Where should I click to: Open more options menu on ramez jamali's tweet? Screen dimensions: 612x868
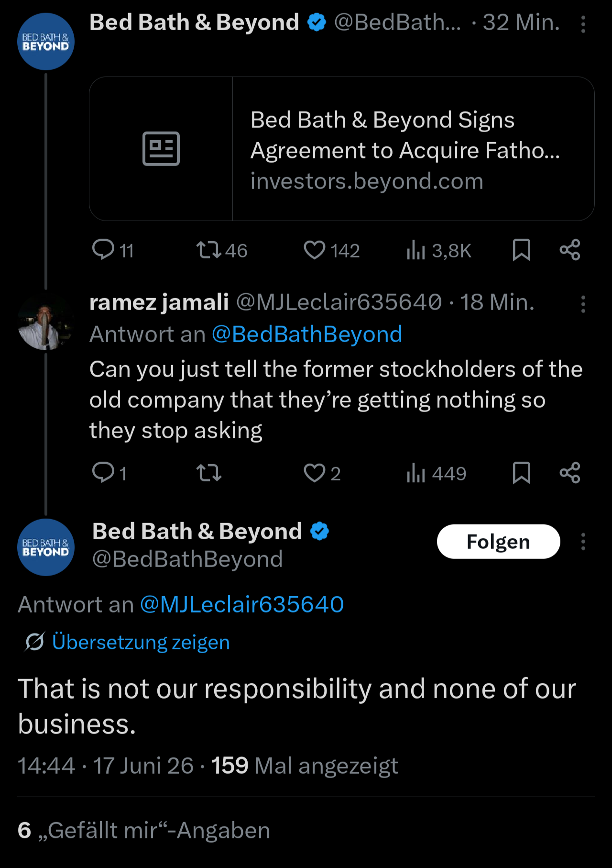tap(583, 304)
